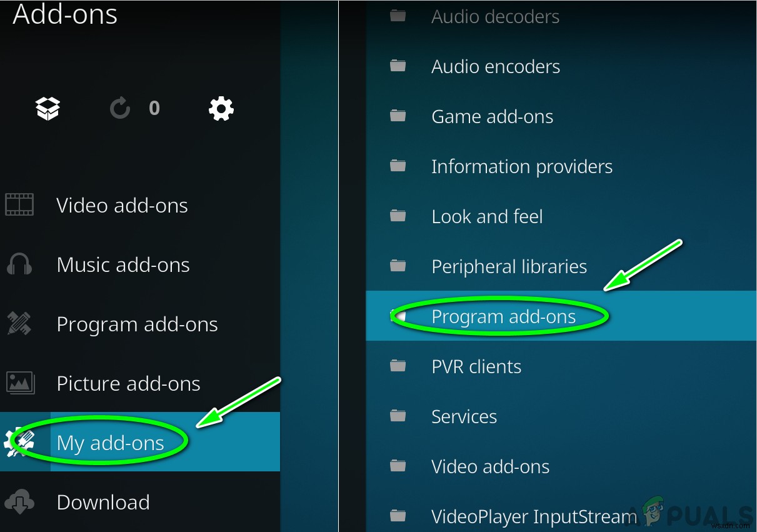Open Information providers category
Image resolution: width=757 pixels, height=532 pixels.
point(522,166)
